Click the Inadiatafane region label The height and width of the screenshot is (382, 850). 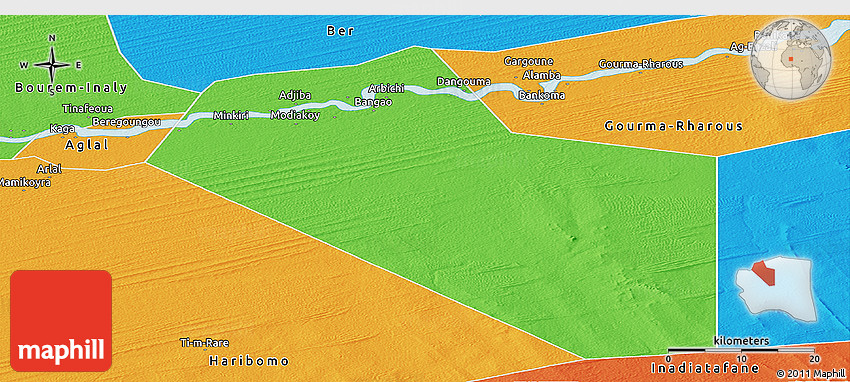click(x=705, y=368)
